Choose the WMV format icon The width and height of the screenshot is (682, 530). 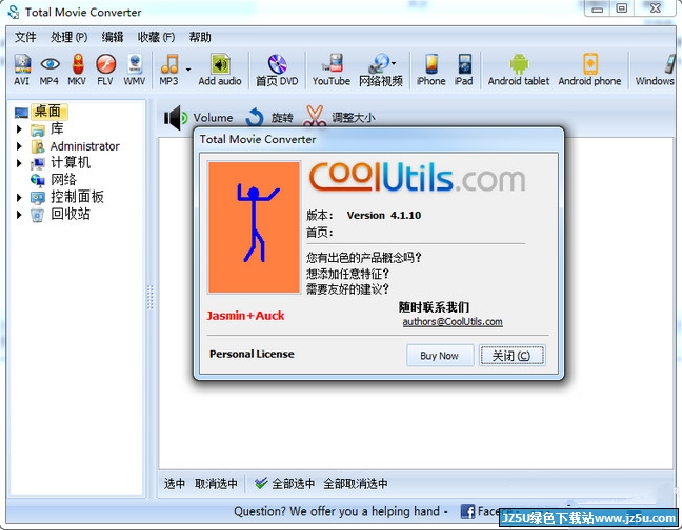(134, 70)
